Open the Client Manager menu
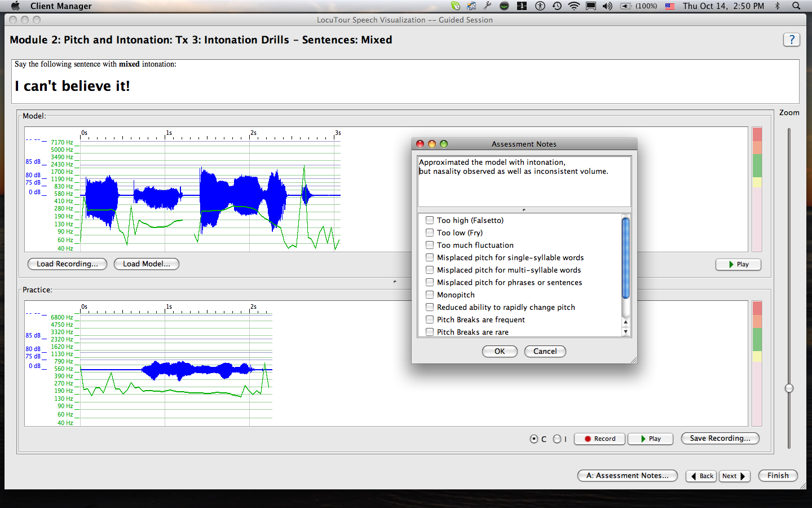Screen dimensions: 812x508 pos(61,6)
